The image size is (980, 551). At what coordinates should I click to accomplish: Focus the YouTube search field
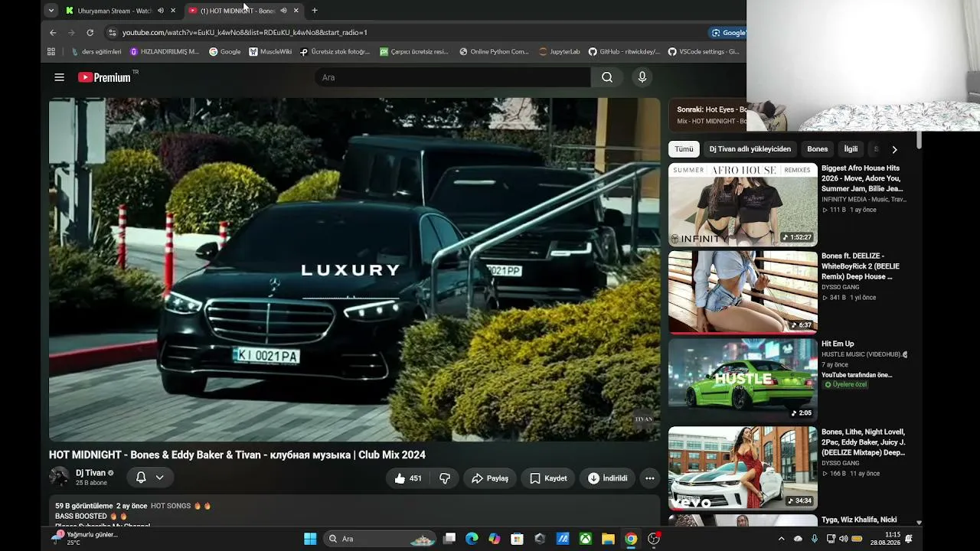point(452,77)
